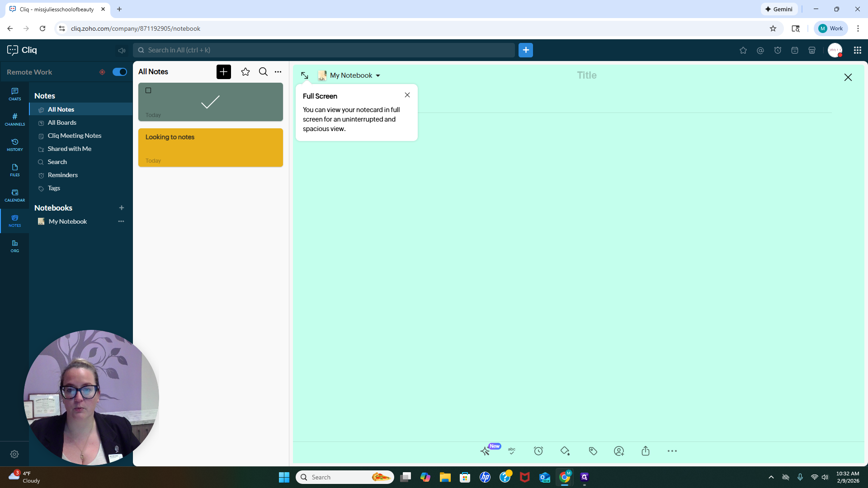The height and width of the screenshot is (488, 868).
Task: Click the reminder alarm icon in note toolbar
Action: pyautogui.click(x=538, y=451)
